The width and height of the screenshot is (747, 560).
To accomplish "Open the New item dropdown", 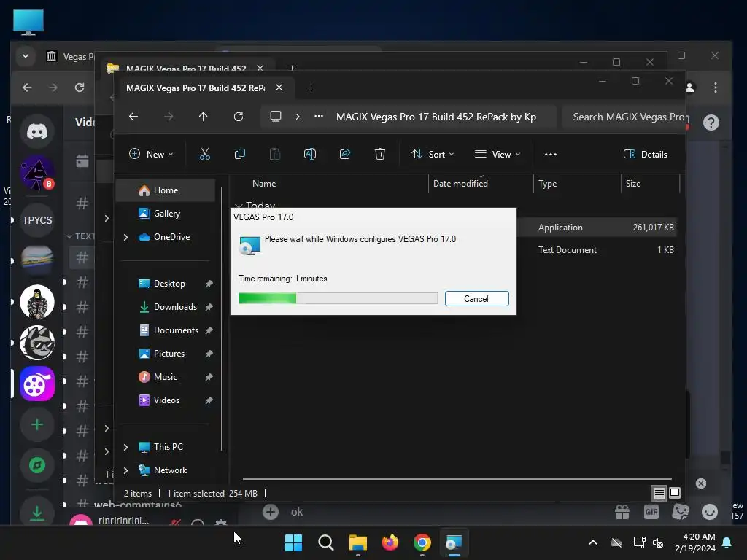I will 151,154.
